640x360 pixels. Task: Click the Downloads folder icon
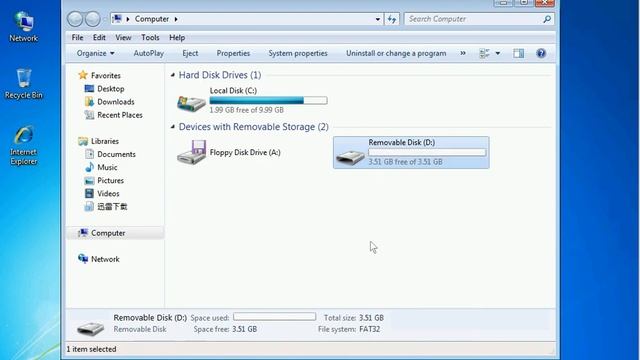coord(89,102)
